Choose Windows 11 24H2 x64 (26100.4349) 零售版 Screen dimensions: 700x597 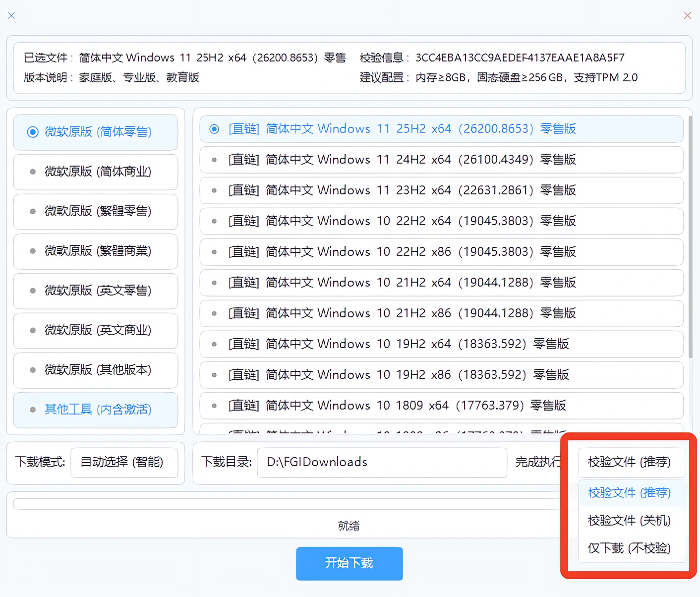pos(441,160)
